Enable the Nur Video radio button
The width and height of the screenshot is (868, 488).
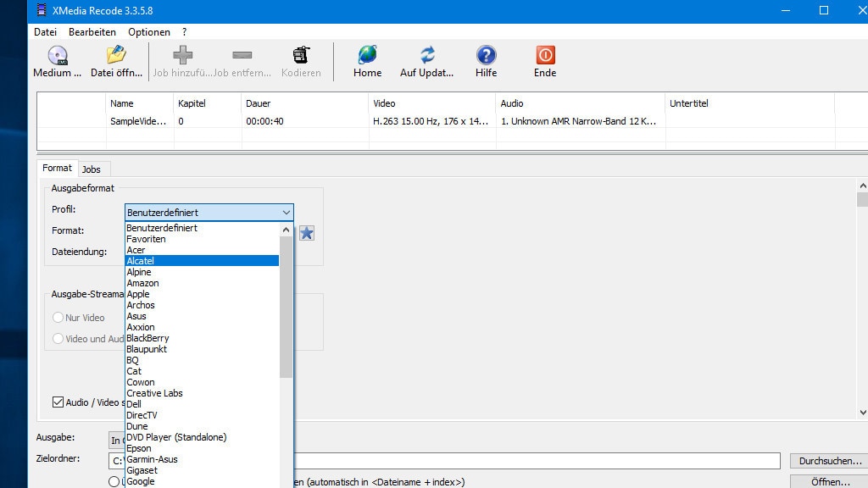pyautogui.click(x=58, y=318)
